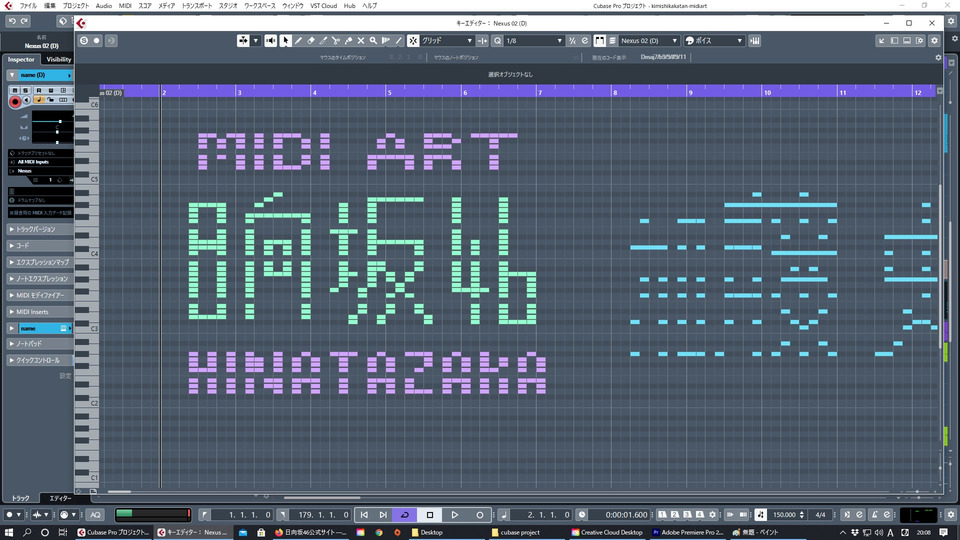This screenshot has width=960, height=540.
Task: Toggle Cycle loop button
Action: (405, 515)
